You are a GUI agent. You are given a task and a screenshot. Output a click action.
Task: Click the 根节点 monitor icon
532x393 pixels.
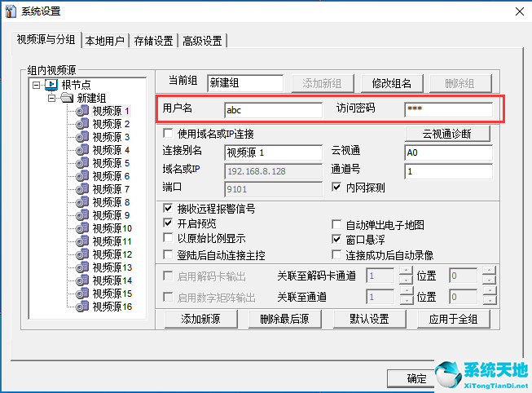point(51,85)
